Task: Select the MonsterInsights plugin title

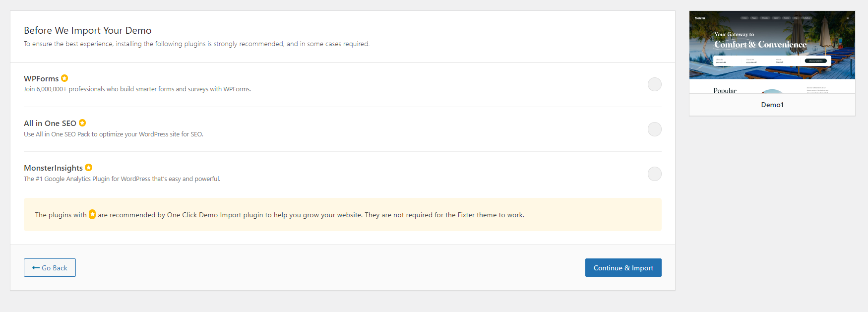Action: (53, 168)
